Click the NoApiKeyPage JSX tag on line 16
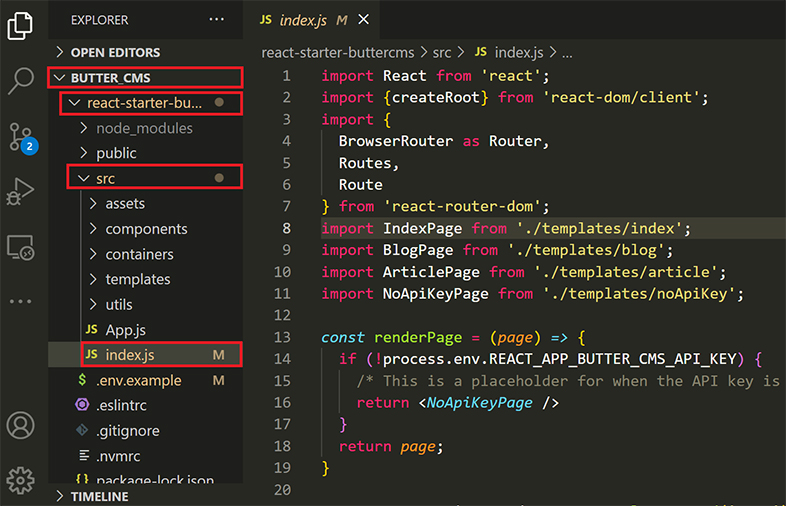 479,403
